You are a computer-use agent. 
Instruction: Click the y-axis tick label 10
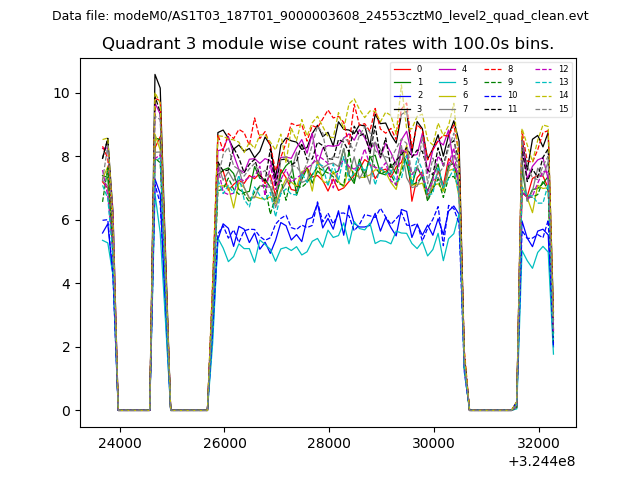62,93
